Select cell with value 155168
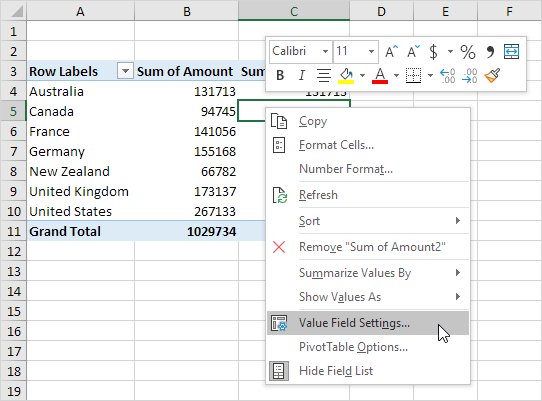542x401 pixels. (x=187, y=151)
